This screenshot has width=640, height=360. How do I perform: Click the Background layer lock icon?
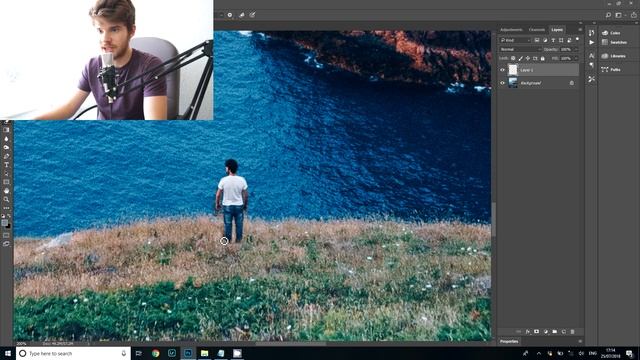click(572, 83)
